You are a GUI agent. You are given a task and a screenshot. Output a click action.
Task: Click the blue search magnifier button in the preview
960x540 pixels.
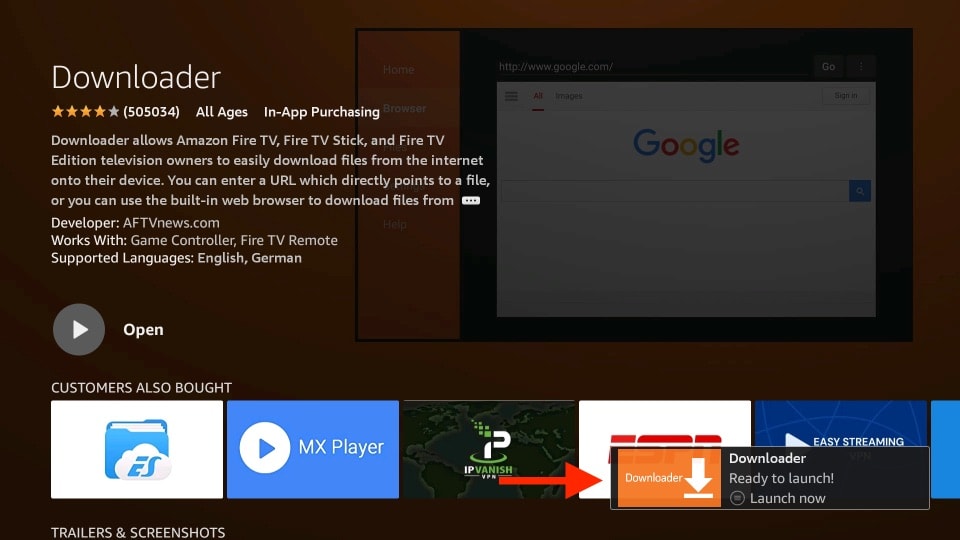coord(860,191)
